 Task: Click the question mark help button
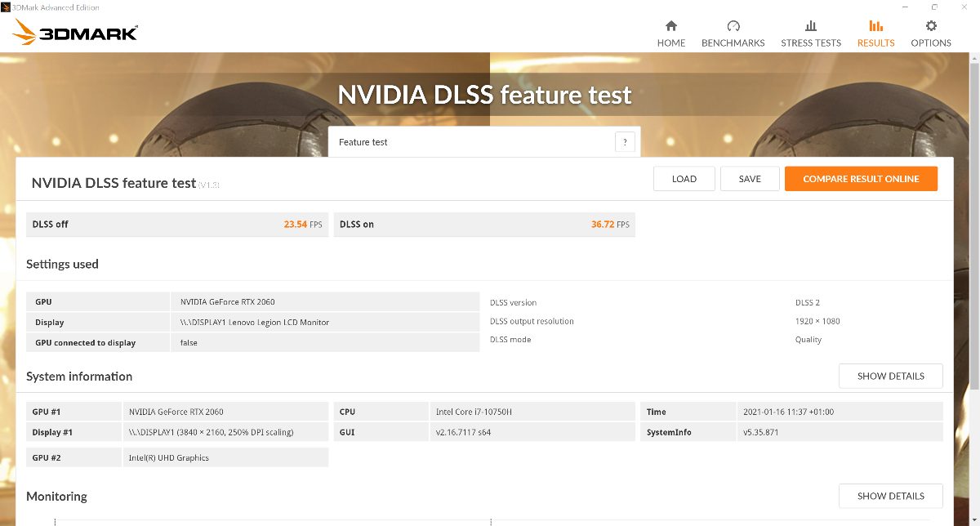point(625,142)
